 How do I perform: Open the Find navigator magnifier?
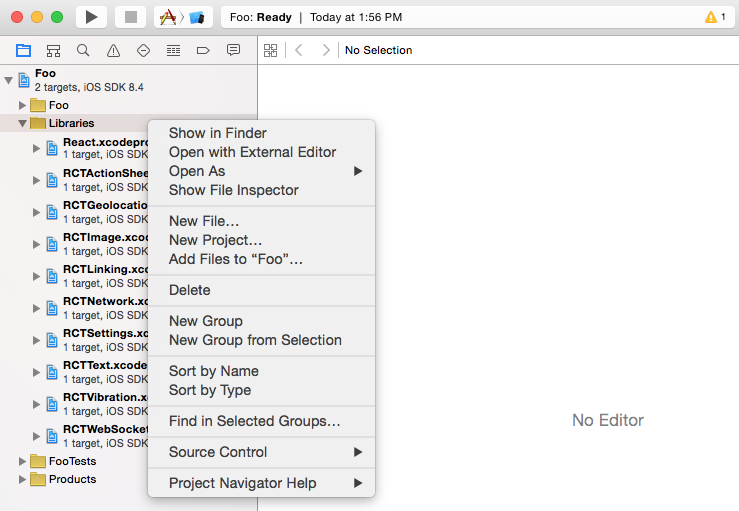pos(83,50)
